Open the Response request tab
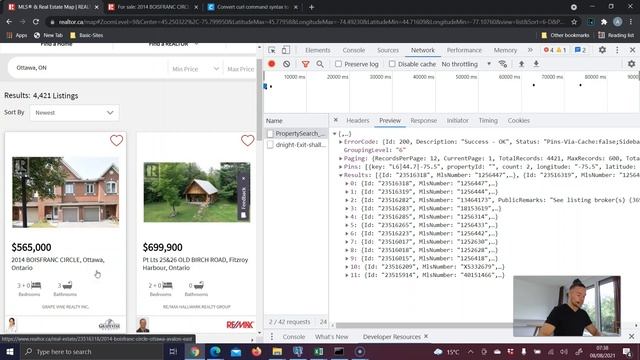This screenshot has width=640, height=360. pos(423,120)
